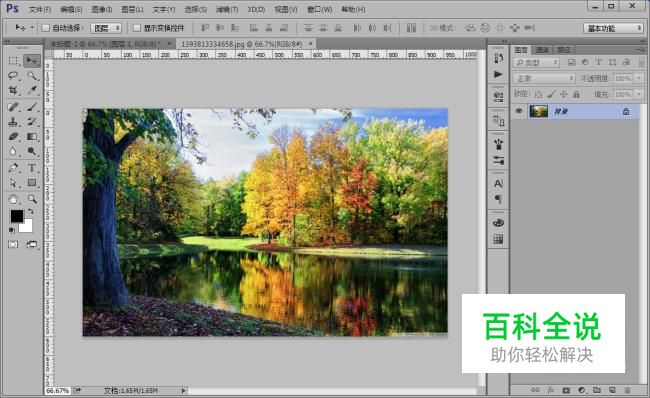Open the status bar info arrow
Screen dimensions: 650x398
[x=183, y=391]
